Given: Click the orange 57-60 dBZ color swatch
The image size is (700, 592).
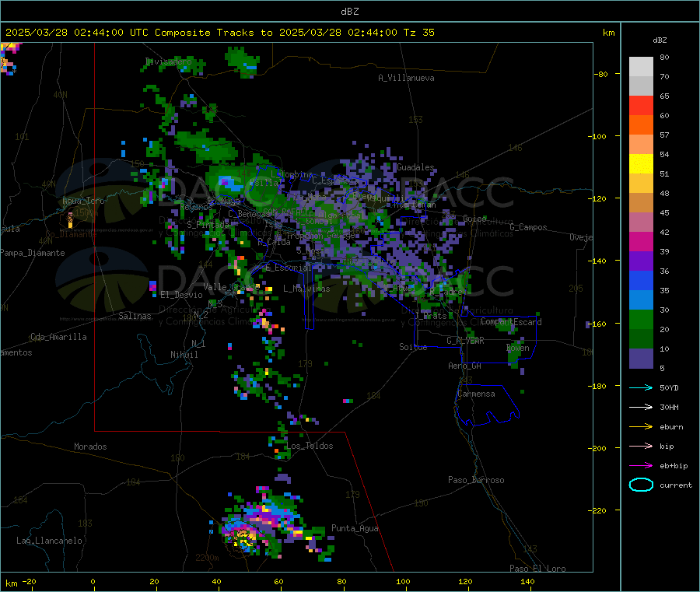Looking at the screenshot, I should (x=641, y=125).
